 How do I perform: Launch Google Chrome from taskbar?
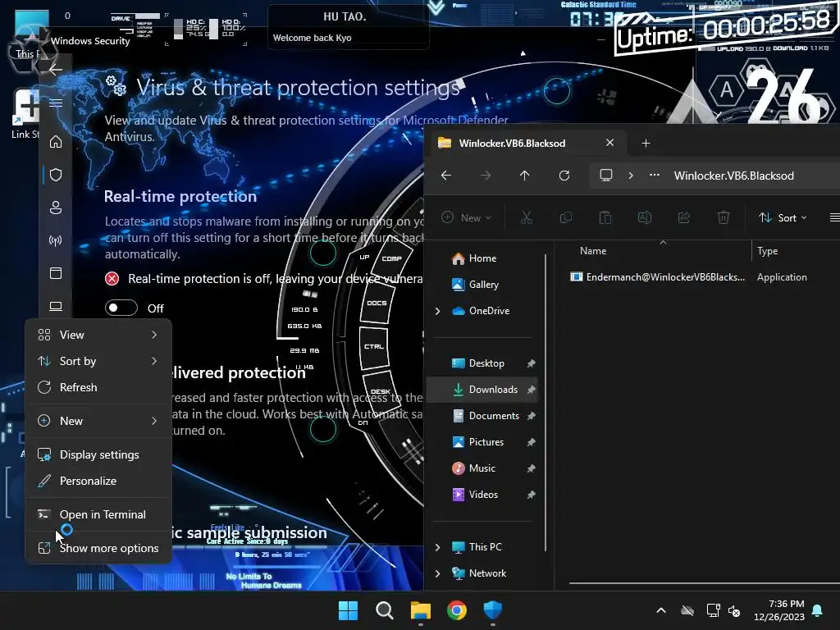point(456,610)
